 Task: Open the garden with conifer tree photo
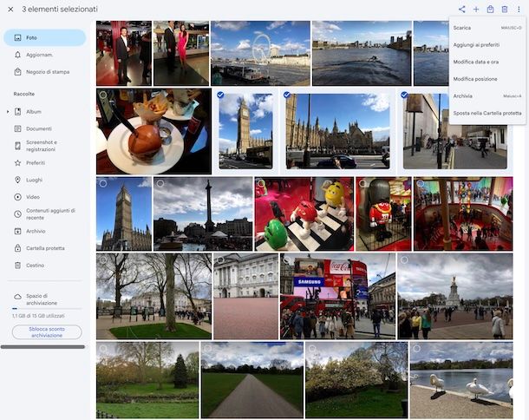[147, 380]
